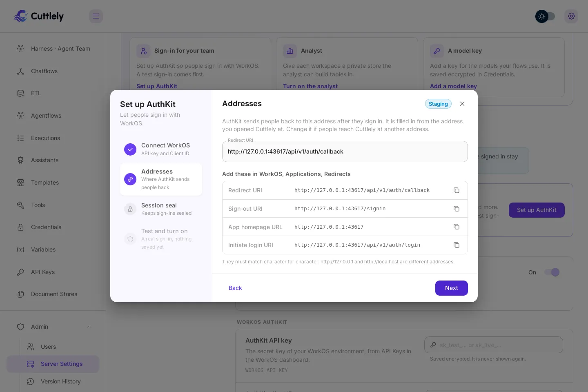This screenshot has height=392, width=588.
Task: Open the settings gear in header
Action: [571, 16]
